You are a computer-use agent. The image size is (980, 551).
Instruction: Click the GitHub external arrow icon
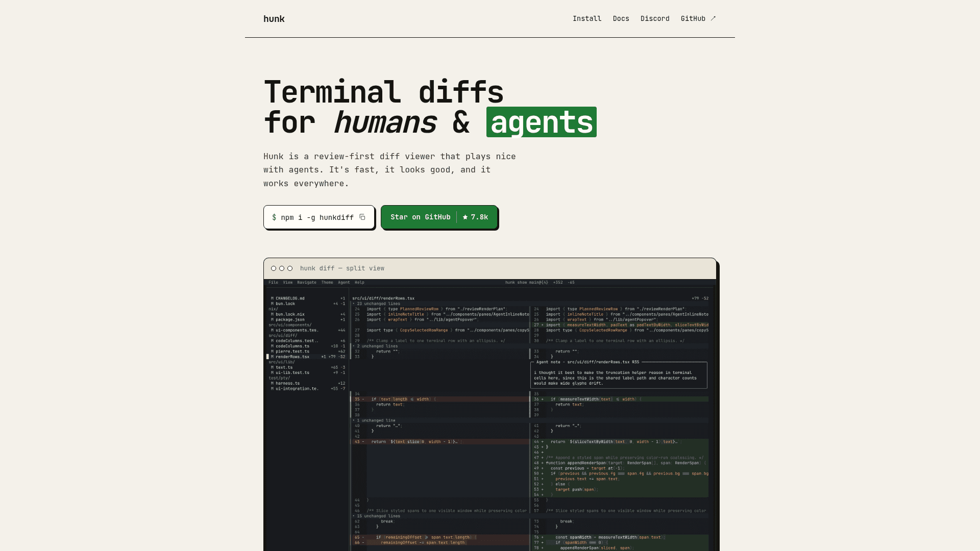click(713, 18)
